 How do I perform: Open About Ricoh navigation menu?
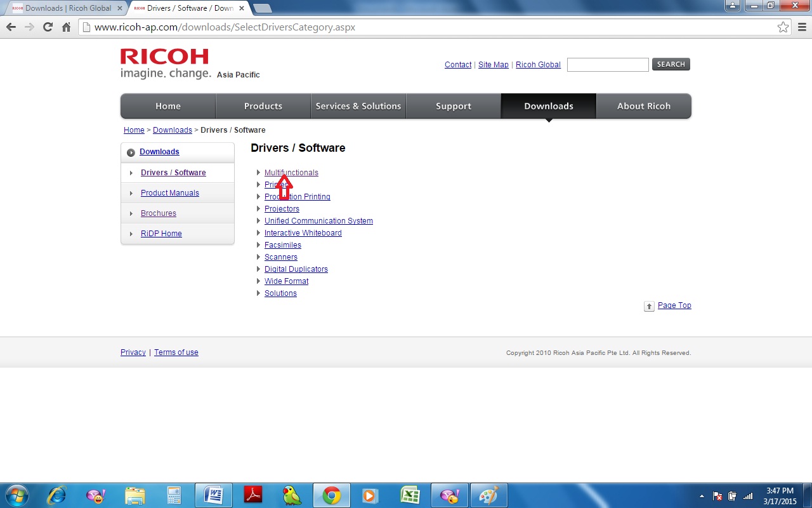point(644,106)
